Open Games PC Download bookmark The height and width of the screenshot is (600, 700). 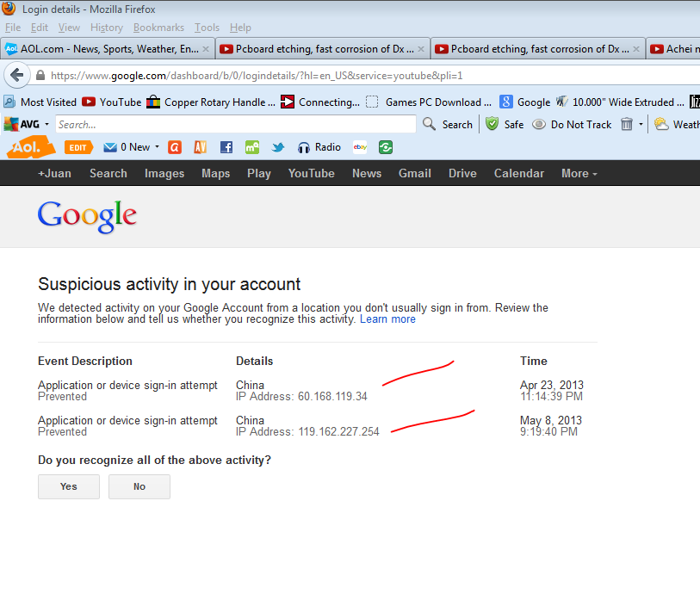[x=429, y=102]
